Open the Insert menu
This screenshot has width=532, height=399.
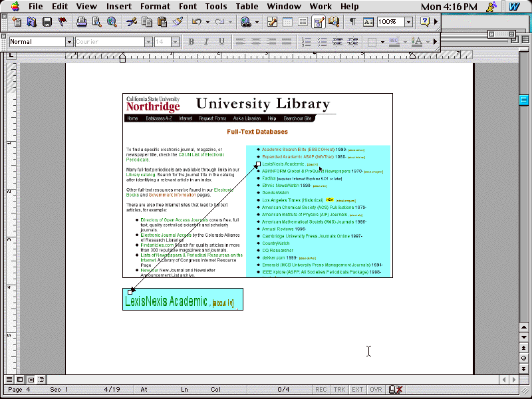pos(119,7)
